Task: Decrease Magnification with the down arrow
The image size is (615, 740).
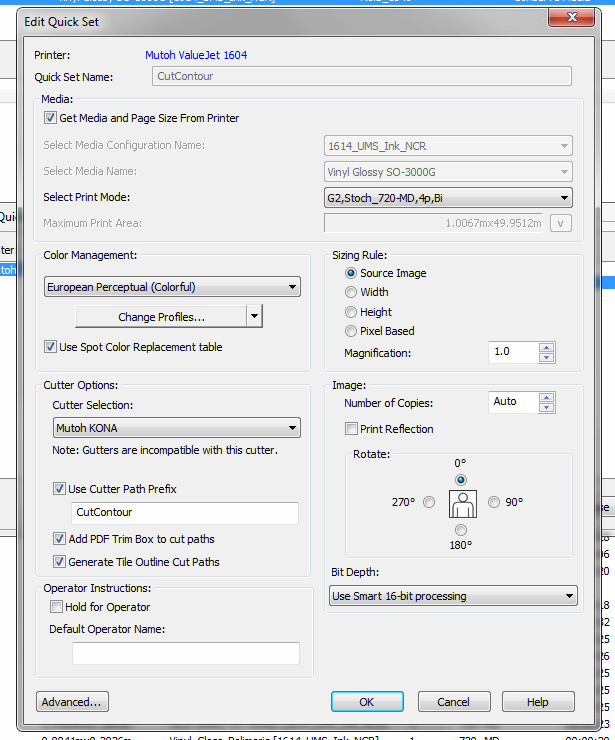Action: 547,357
